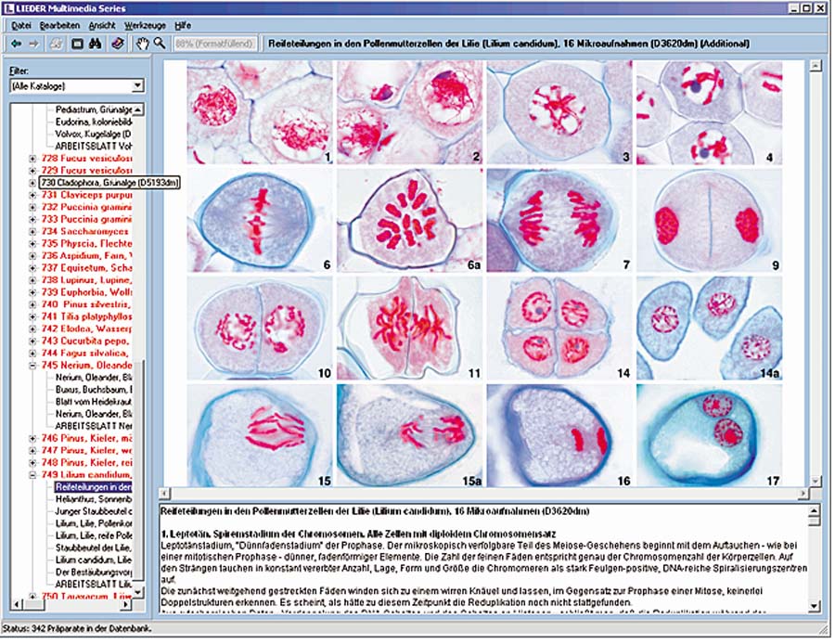Click the green back arrow in toolbar
This screenshot has height=644, width=835.
(16, 44)
